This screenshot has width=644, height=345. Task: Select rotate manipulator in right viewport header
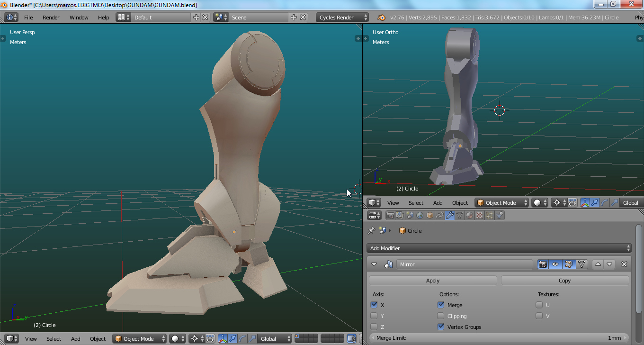coord(604,203)
